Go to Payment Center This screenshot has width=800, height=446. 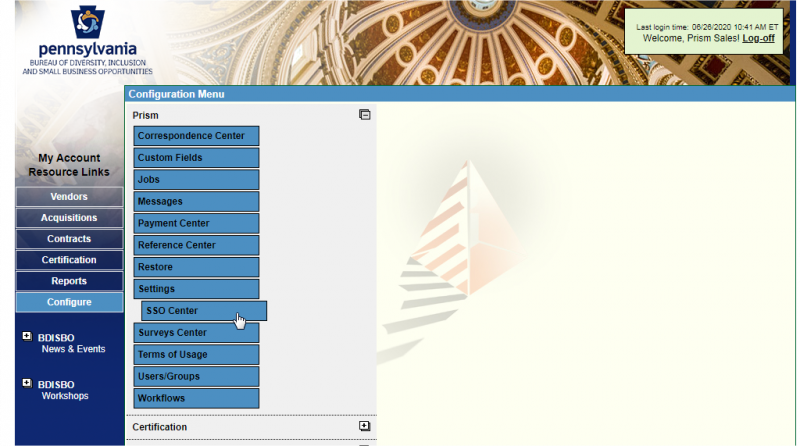pos(196,224)
